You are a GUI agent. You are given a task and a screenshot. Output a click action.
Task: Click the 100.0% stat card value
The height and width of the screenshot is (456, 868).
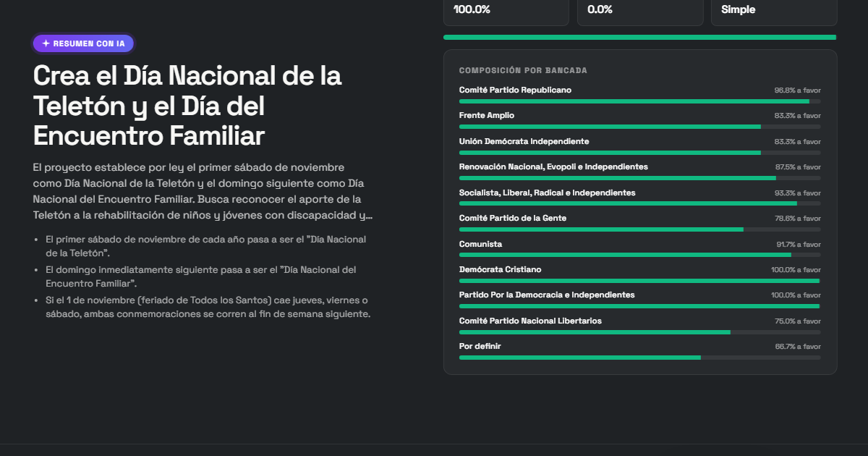[x=472, y=9]
